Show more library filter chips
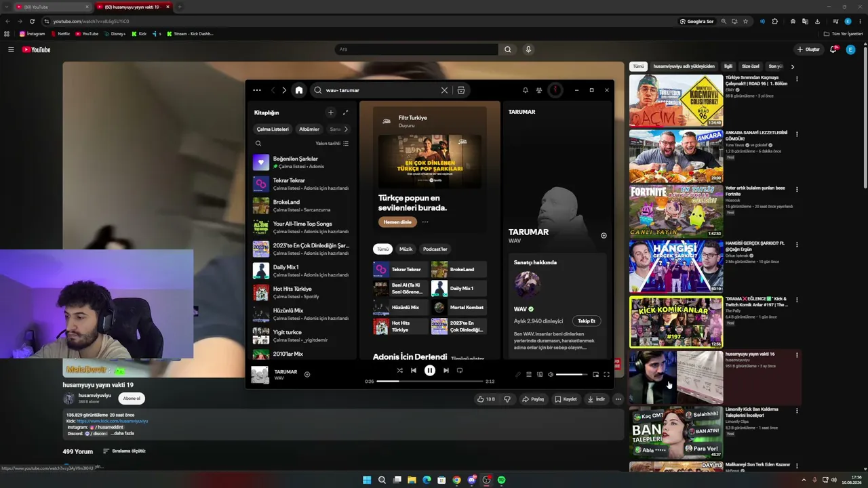 click(x=346, y=129)
